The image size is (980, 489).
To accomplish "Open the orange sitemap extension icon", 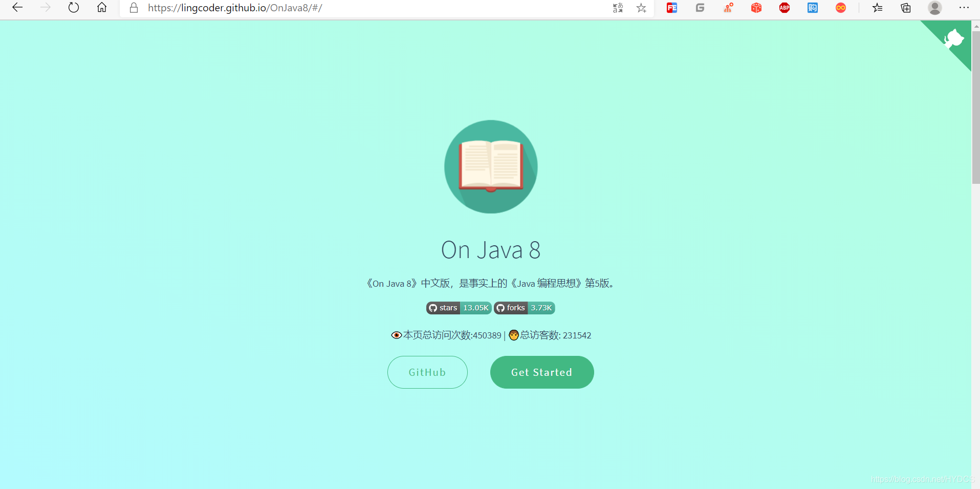I will [x=728, y=8].
